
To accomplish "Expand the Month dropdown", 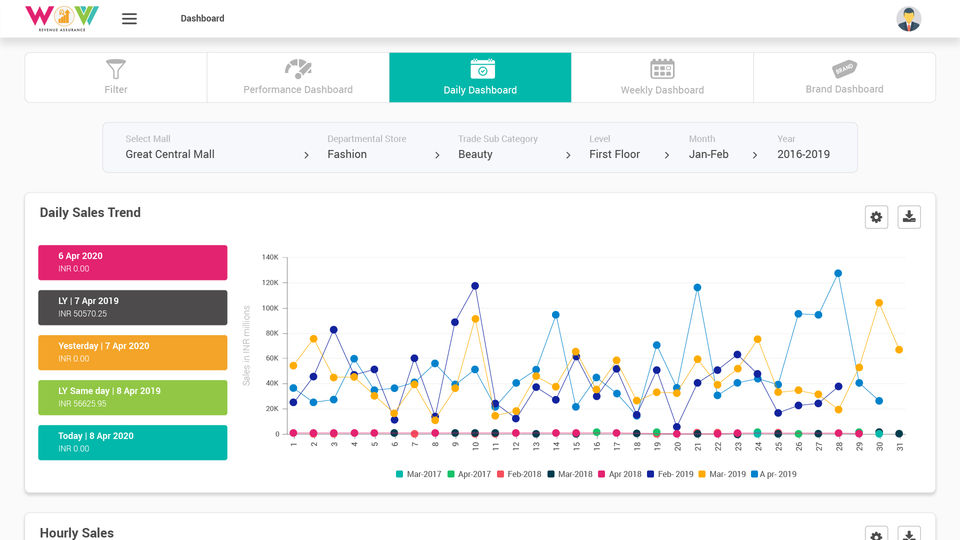I will (724, 148).
